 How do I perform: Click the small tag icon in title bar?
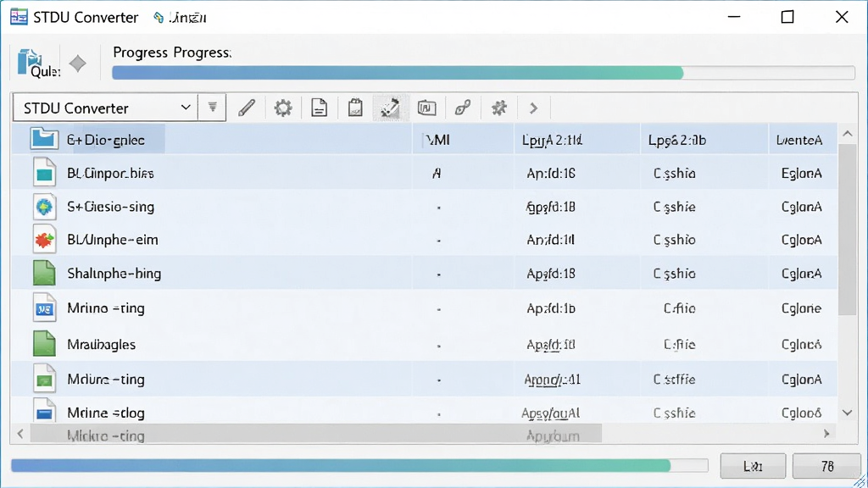[159, 18]
